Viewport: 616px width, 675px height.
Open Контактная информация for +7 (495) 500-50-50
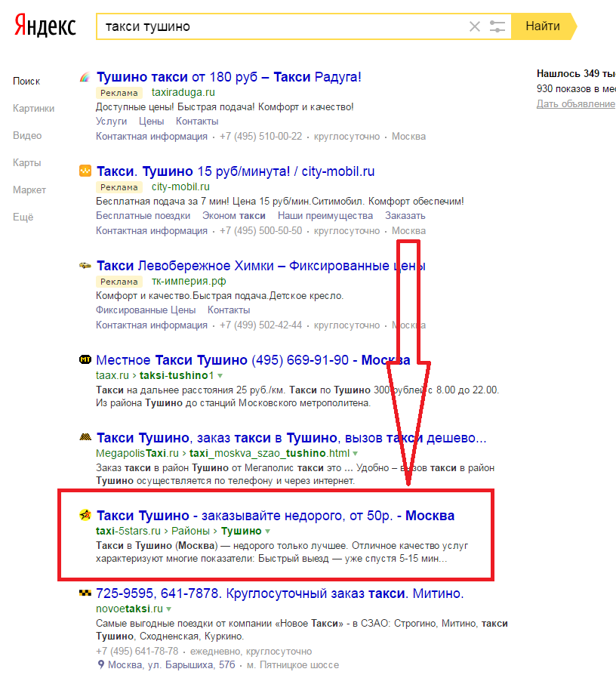click(152, 231)
